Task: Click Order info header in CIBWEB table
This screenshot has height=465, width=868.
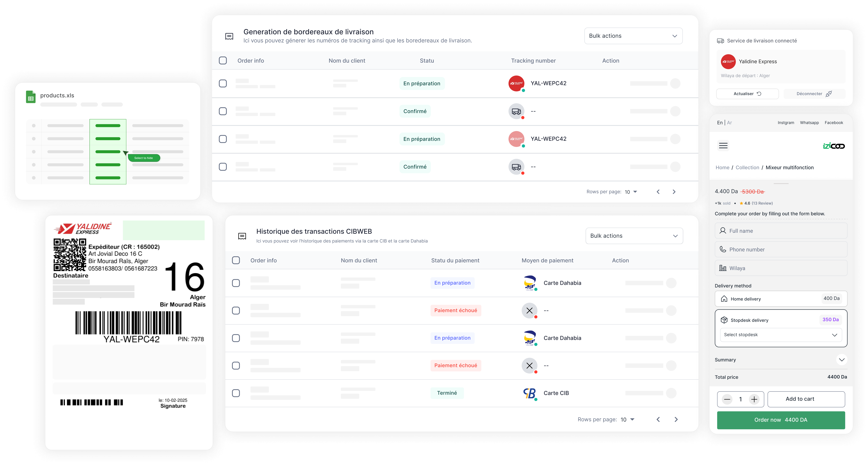Action: click(x=263, y=261)
